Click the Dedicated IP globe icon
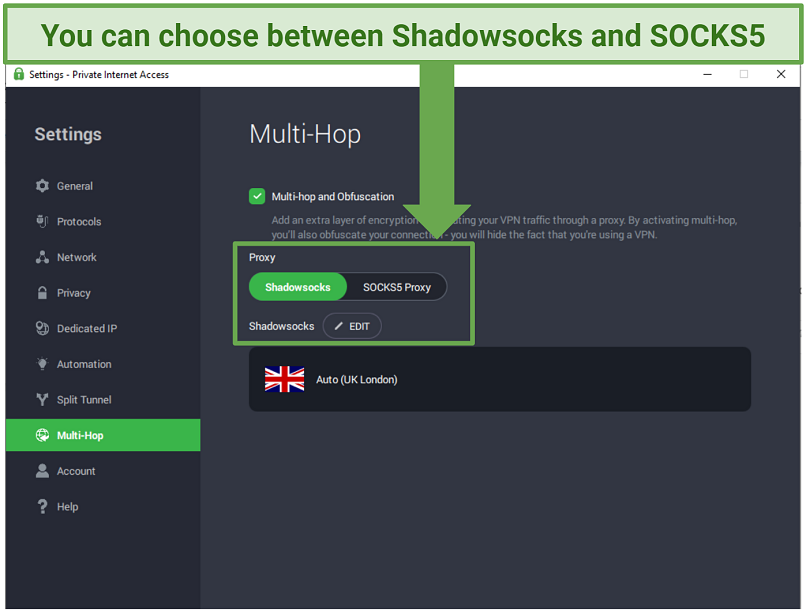The height and width of the screenshot is (613, 806). tap(42, 328)
